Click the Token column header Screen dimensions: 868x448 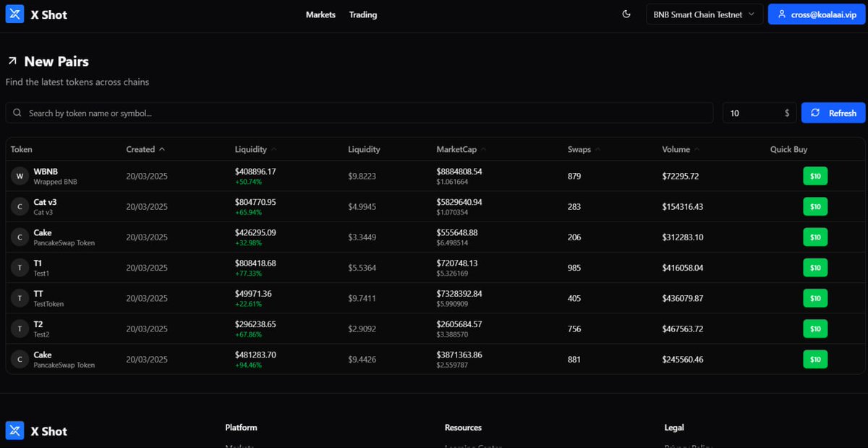[x=22, y=149]
